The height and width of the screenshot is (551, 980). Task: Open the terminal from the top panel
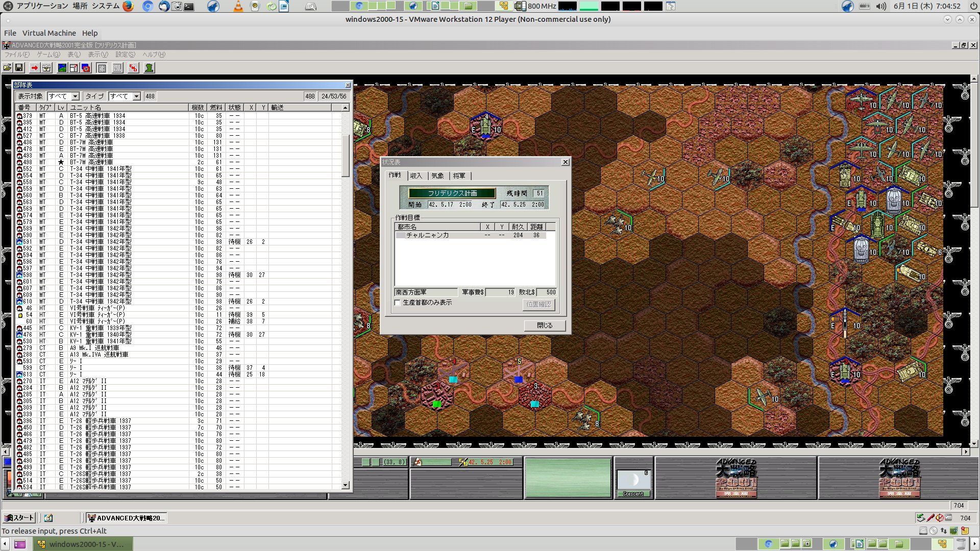(x=189, y=6)
